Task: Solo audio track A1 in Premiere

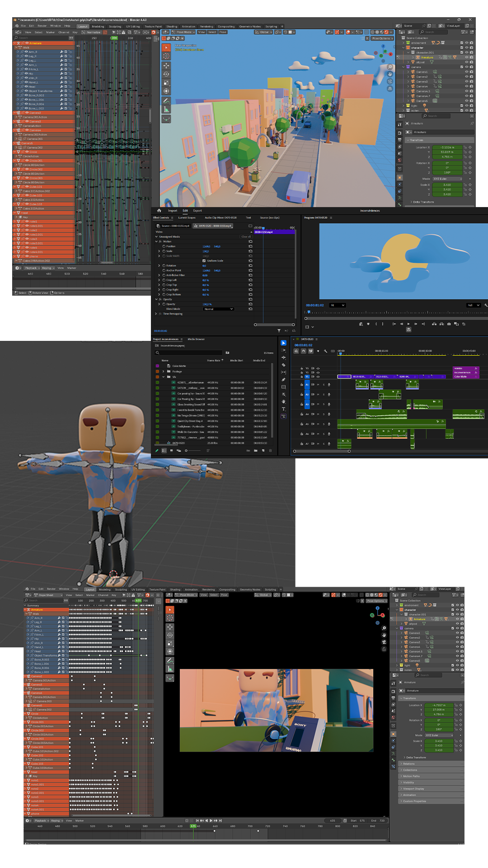Action: tap(324, 385)
